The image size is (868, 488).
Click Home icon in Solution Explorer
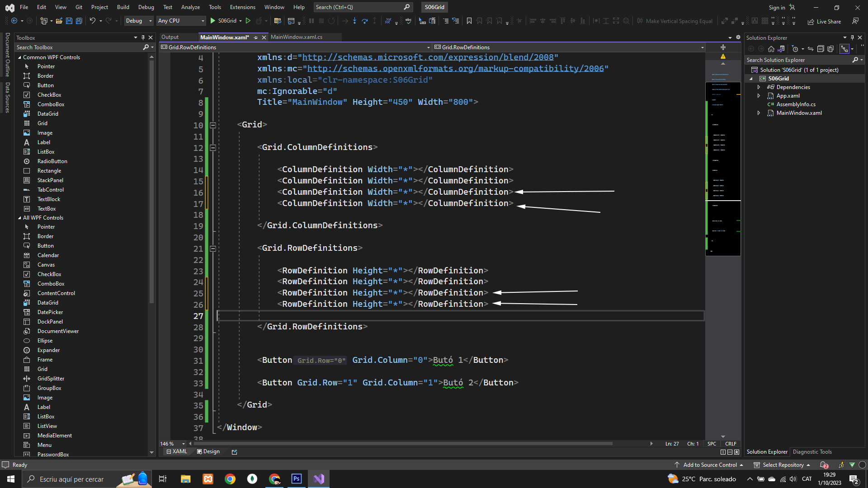click(771, 49)
